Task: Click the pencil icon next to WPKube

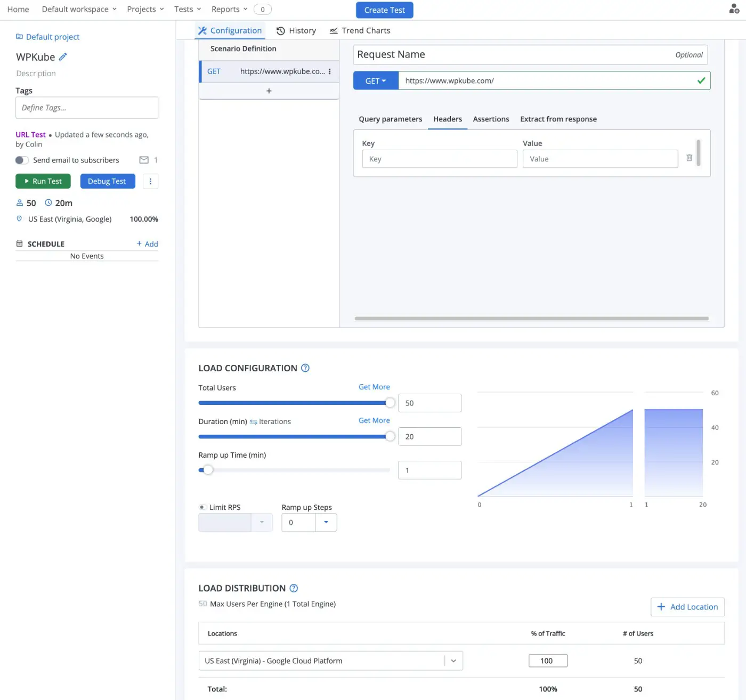Action: click(63, 56)
